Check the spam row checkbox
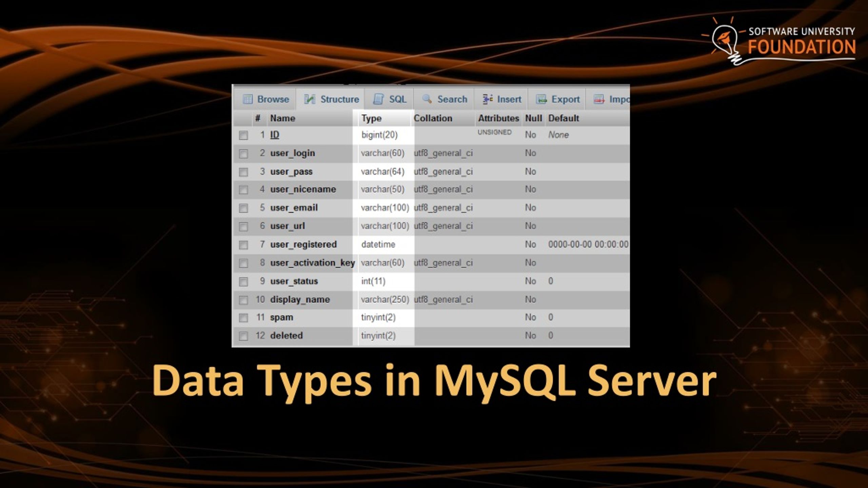This screenshot has height=488, width=868. pyautogui.click(x=243, y=317)
